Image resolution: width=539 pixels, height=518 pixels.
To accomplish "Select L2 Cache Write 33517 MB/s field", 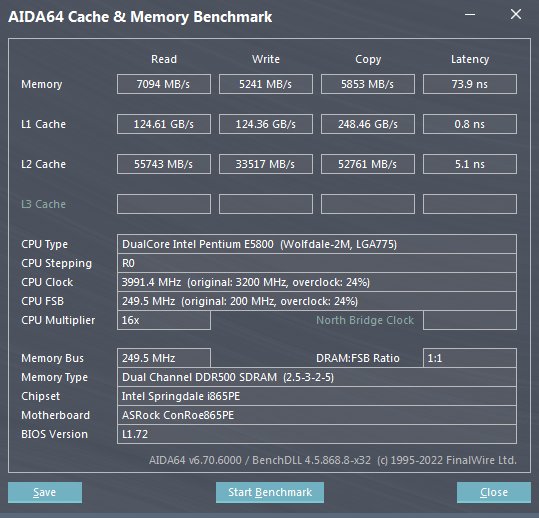I will [266, 164].
